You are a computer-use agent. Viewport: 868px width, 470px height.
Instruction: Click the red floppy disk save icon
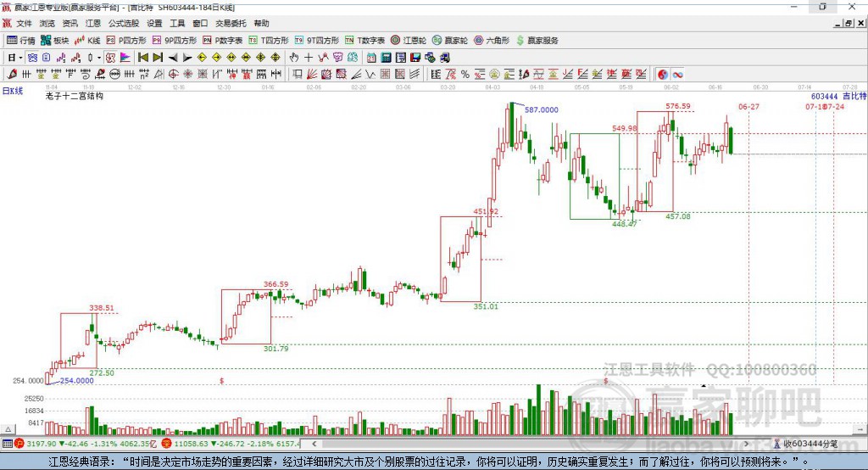415,58
